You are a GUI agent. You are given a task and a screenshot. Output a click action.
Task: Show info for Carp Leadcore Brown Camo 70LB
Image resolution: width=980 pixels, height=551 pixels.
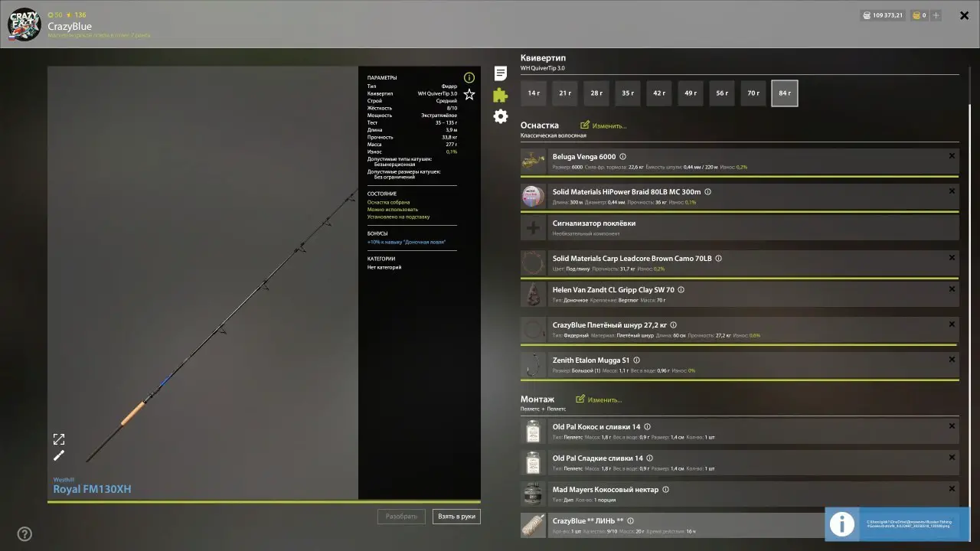718,259
